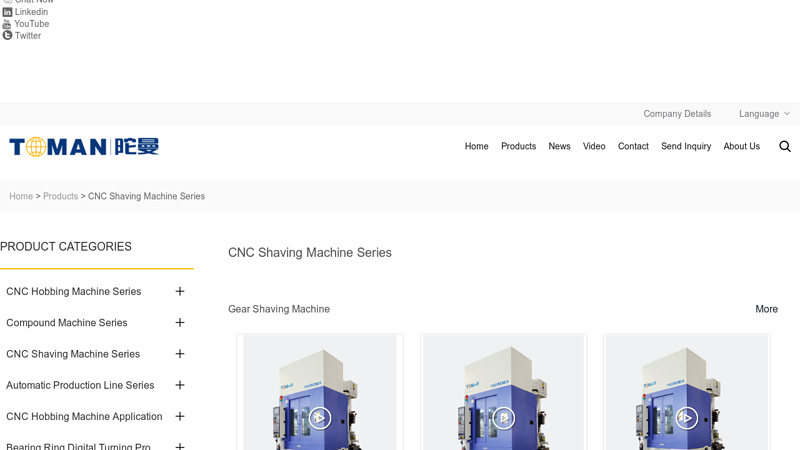The height and width of the screenshot is (450, 800).
Task: Open the Contact menu item
Action: (x=633, y=146)
